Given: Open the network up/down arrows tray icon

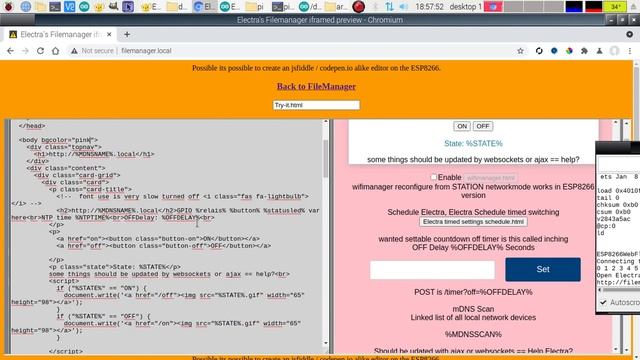Looking at the screenshot, I should pos(389,6).
